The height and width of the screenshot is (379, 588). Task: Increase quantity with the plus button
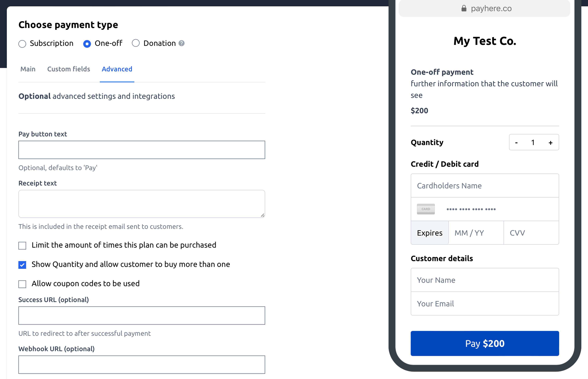pyautogui.click(x=551, y=142)
